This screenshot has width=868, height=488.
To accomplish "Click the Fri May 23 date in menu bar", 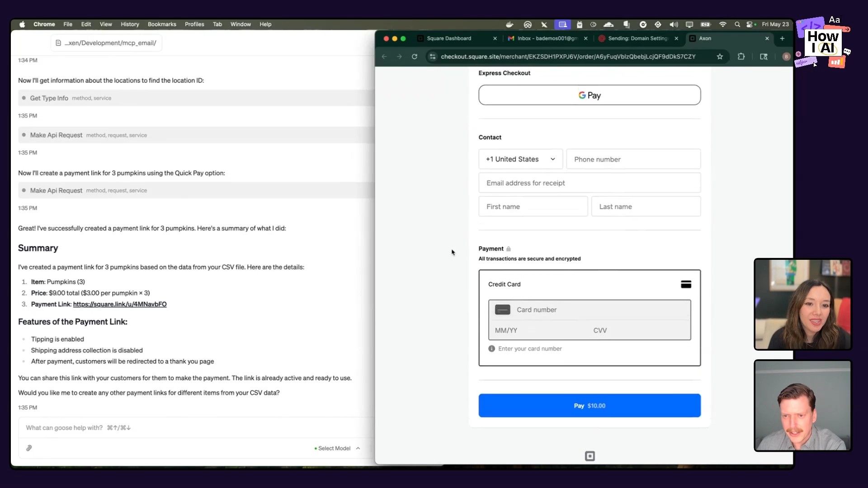I will click(x=775, y=24).
